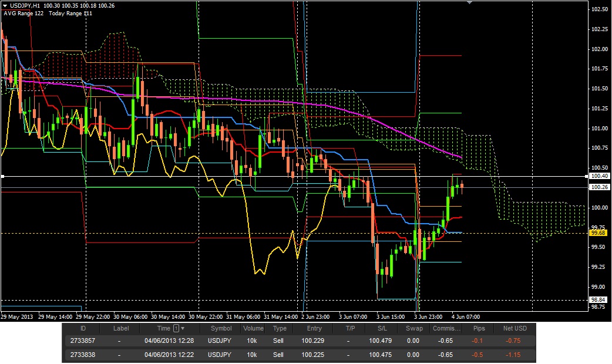Sort positions by Volume column header

253,329
